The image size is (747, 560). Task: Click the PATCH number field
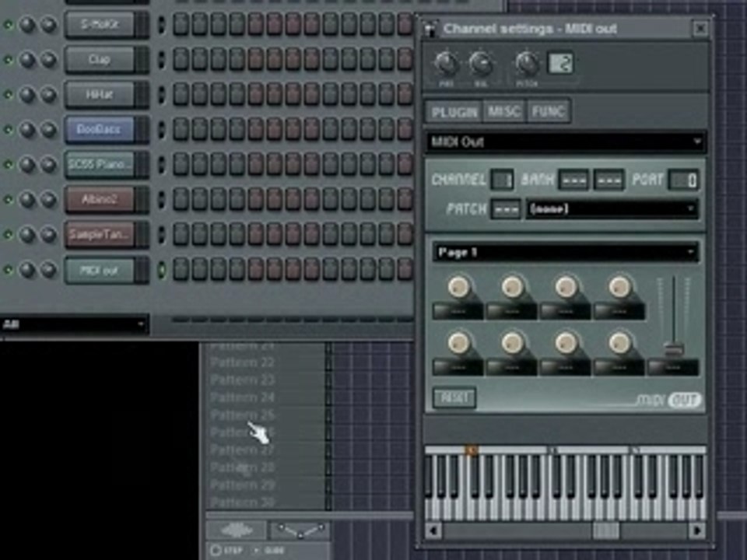tap(506, 209)
